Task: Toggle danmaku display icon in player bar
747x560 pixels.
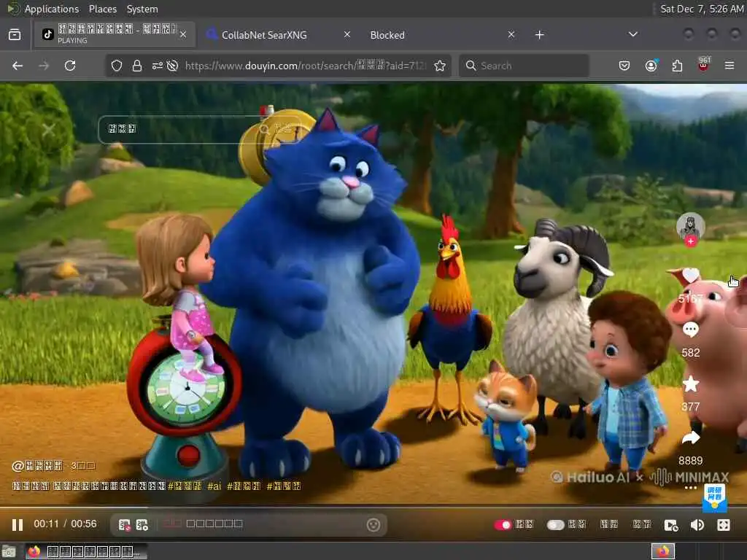Action: click(124, 525)
